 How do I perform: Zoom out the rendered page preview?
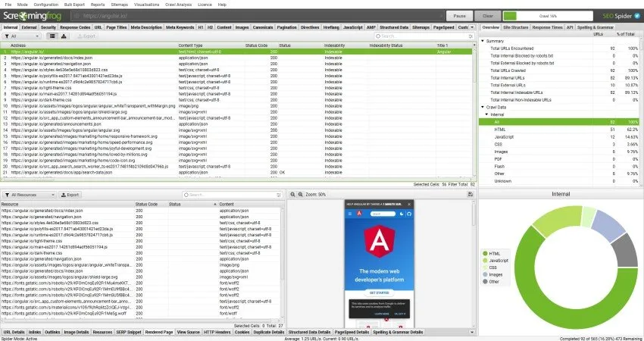[292, 195]
